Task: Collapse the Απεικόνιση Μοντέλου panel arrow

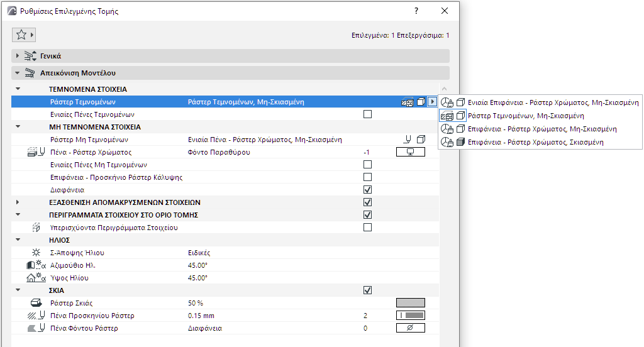Action: coord(17,73)
